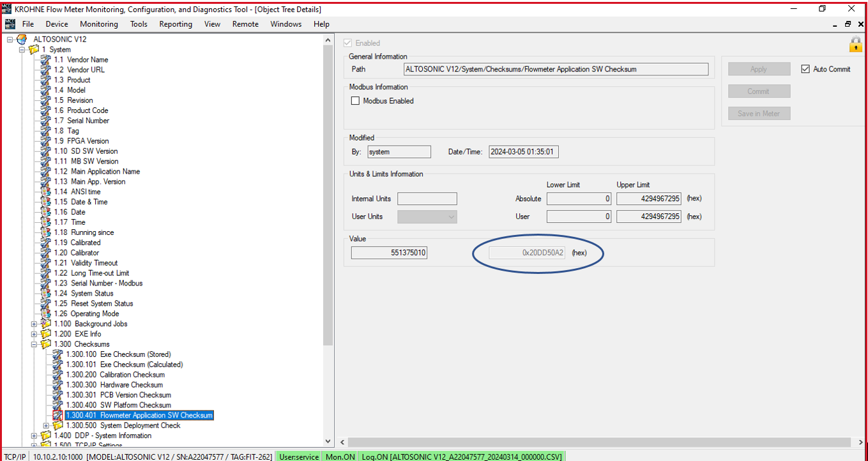Viewport: 868px width, 461px height.
Task: Click the tree scrollbar down arrow
Action: (328, 441)
